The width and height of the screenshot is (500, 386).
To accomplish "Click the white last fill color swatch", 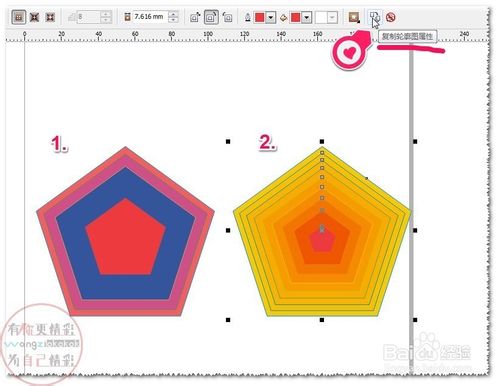I will pos(321,17).
